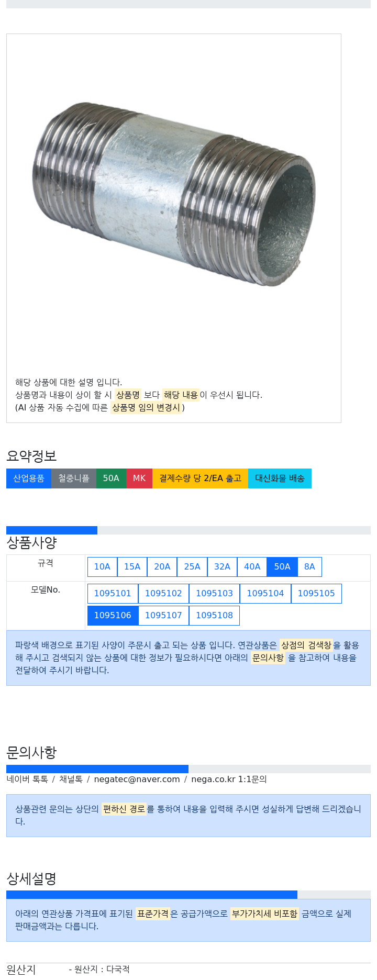Choose the 25A specification button

point(192,567)
